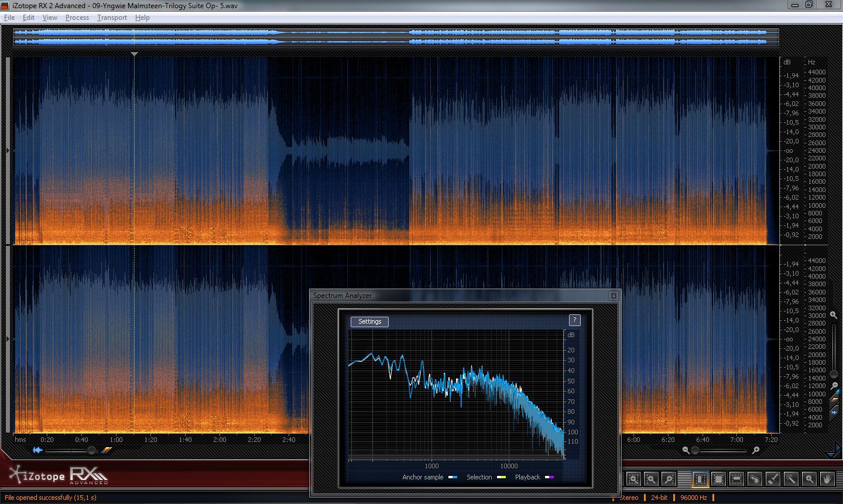
Task: Click the hms time format label
Action: [20, 440]
